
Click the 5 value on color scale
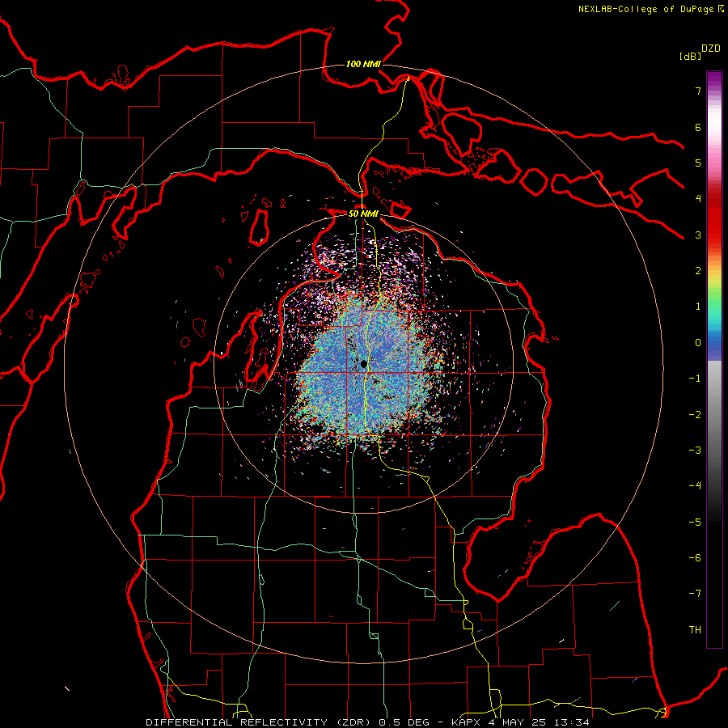[x=698, y=163]
